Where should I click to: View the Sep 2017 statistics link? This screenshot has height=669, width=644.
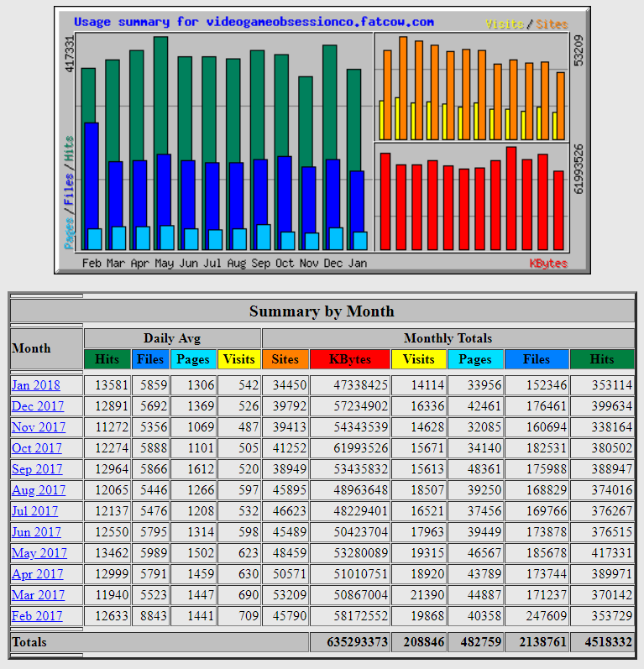point(37,469)
